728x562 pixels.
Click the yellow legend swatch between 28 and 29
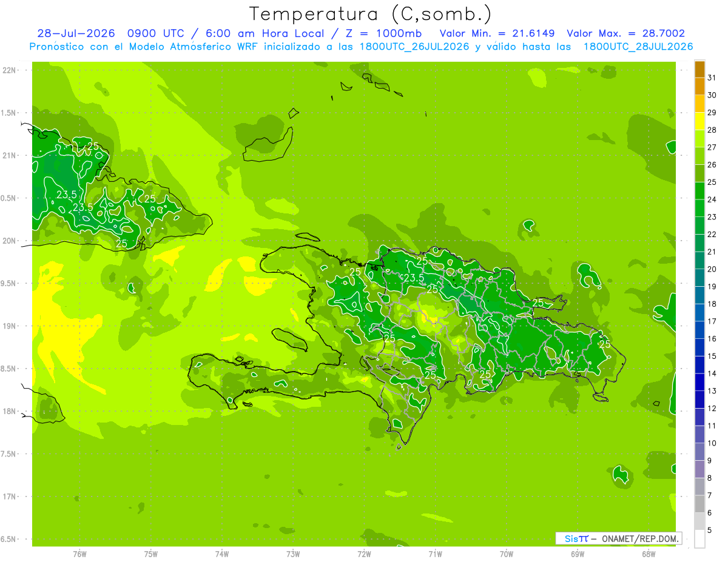(699, 121)
